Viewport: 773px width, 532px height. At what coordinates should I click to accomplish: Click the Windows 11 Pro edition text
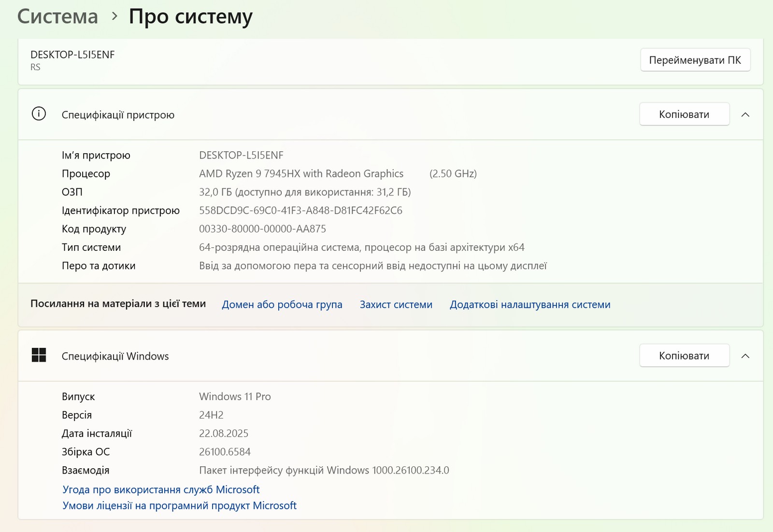[235, 396]
